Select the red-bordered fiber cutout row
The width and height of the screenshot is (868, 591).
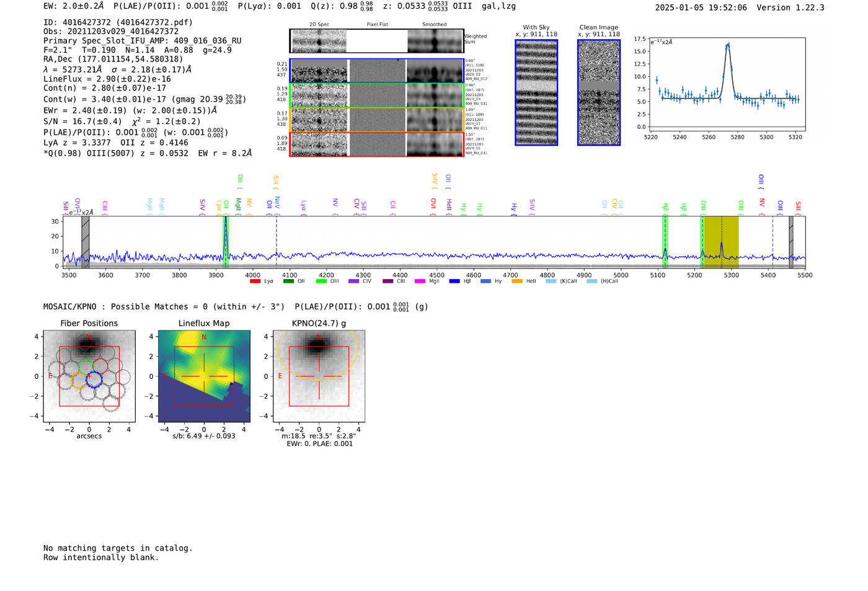coord(377,144)
